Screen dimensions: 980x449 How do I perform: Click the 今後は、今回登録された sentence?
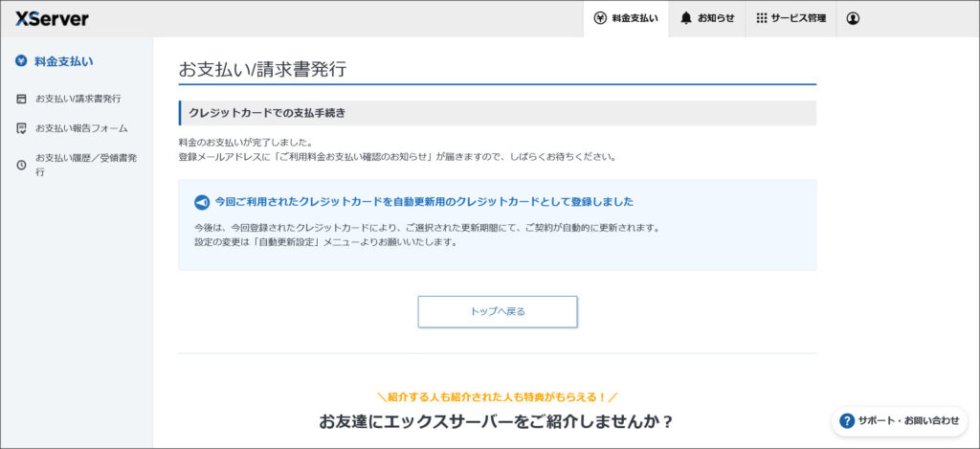(427, 228)
